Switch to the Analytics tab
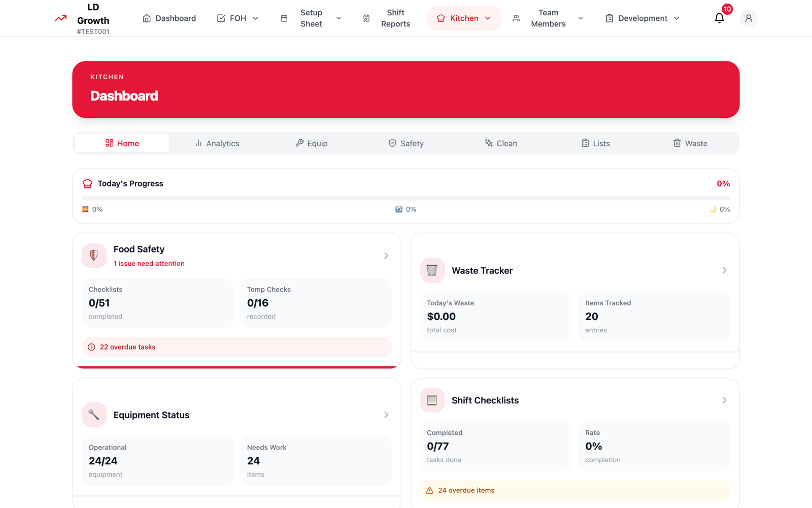This screenshot has height=508, width=812. point(217,143)
